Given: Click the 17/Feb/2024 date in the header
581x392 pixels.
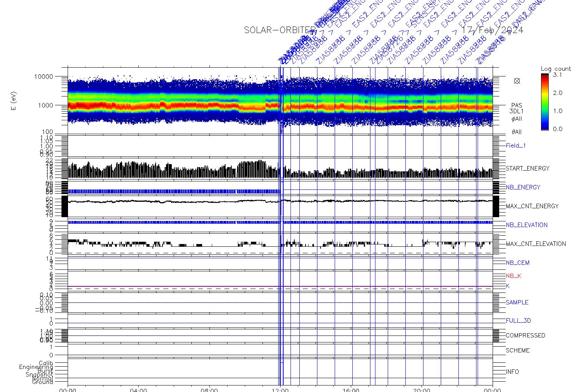Looking at the screenshot, I should tap(493, 30).
